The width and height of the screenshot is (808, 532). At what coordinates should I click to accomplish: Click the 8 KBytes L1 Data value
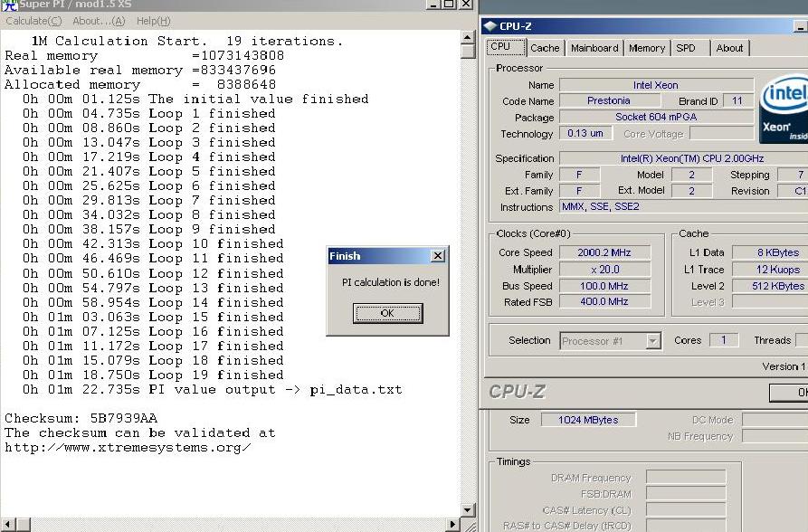tap(770, 252)
